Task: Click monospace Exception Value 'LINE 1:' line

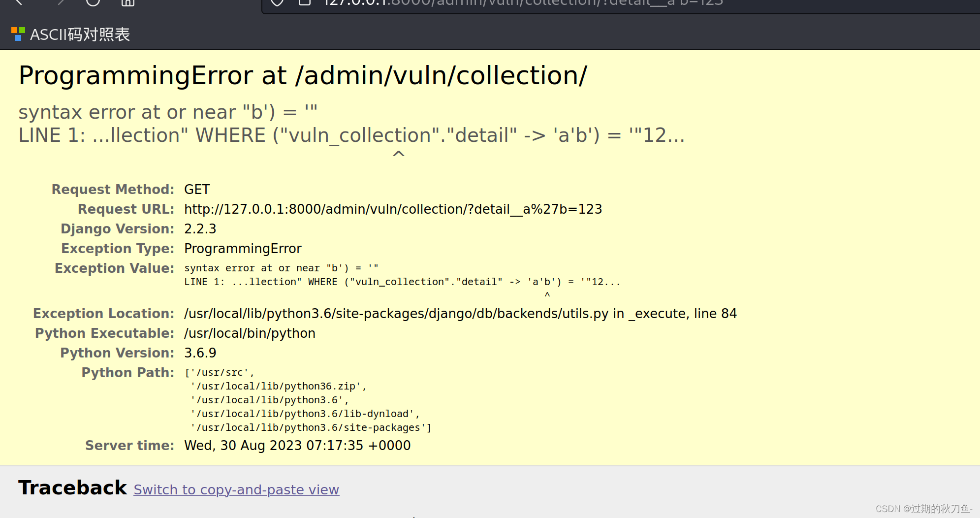Action: click(x=402, y=282)
